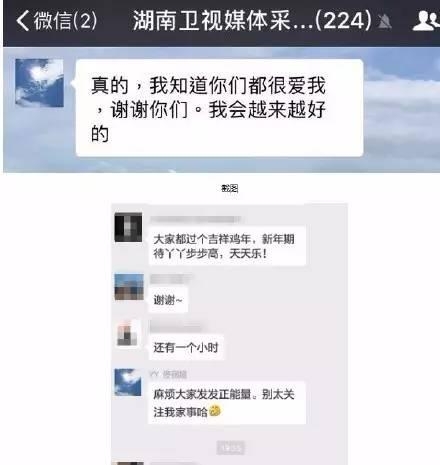Click the 截图 caption under the top image
Image resolution: width=440 pixels, height=465 pixels.
pyautogui.click(x=230, y=188)
